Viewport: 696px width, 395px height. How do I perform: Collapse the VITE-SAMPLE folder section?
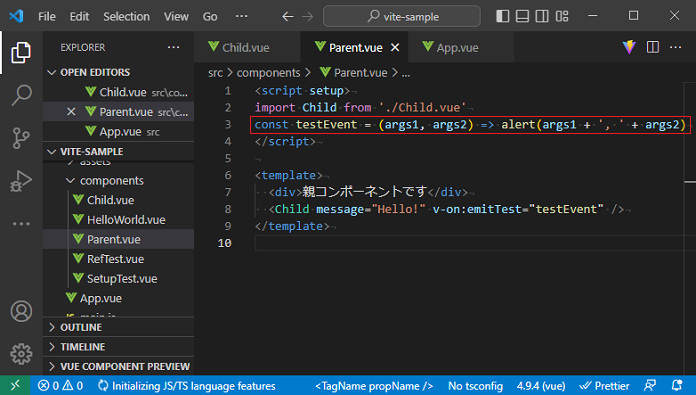coord(119,151)
